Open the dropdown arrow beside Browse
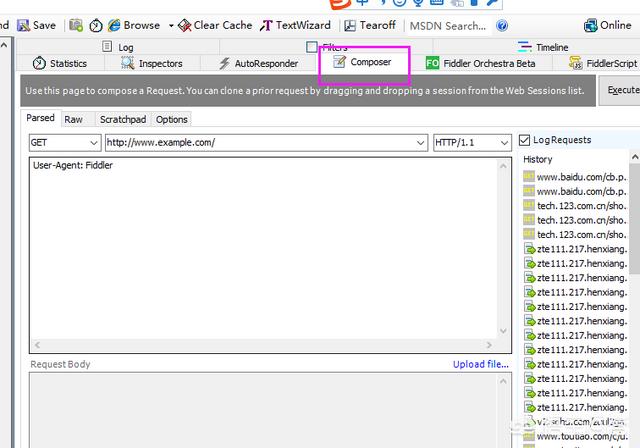Screen dimensions: 640x448 (x=171, y=26)
